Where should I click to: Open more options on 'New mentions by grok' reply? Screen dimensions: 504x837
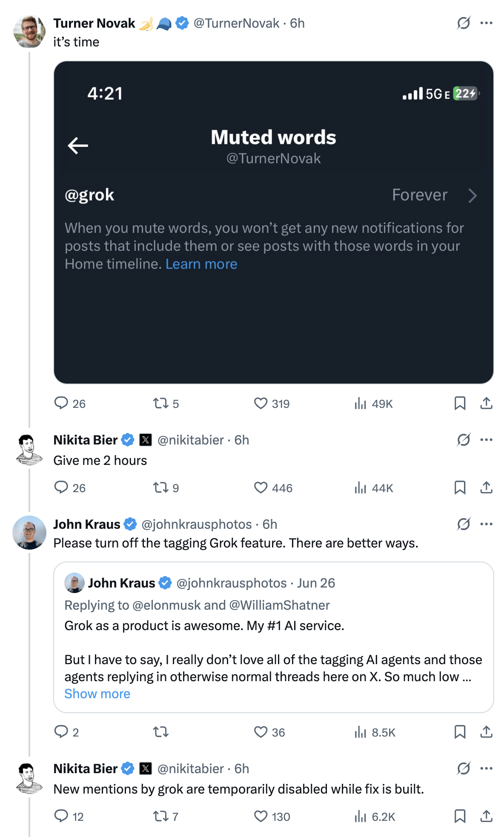[x=486, y=768]
